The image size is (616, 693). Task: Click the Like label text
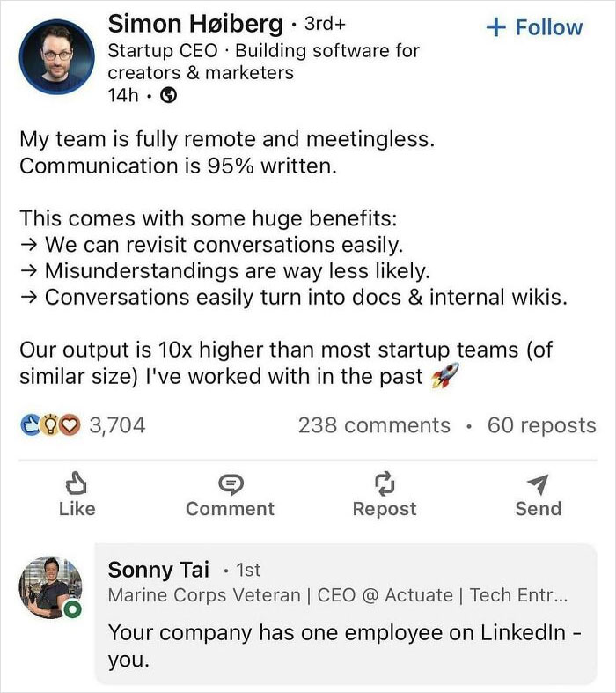click(76, 509)
